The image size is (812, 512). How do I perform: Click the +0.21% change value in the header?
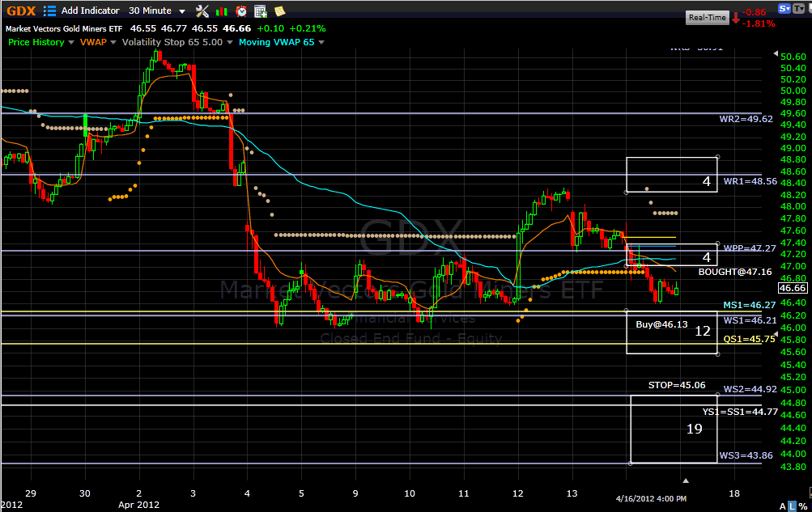click(x=307, y=29)
